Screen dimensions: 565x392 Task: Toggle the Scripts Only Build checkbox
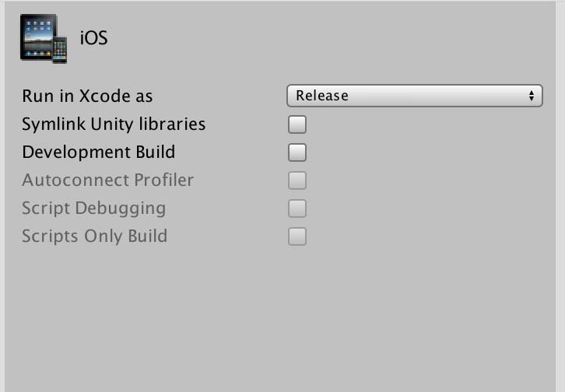297,236
